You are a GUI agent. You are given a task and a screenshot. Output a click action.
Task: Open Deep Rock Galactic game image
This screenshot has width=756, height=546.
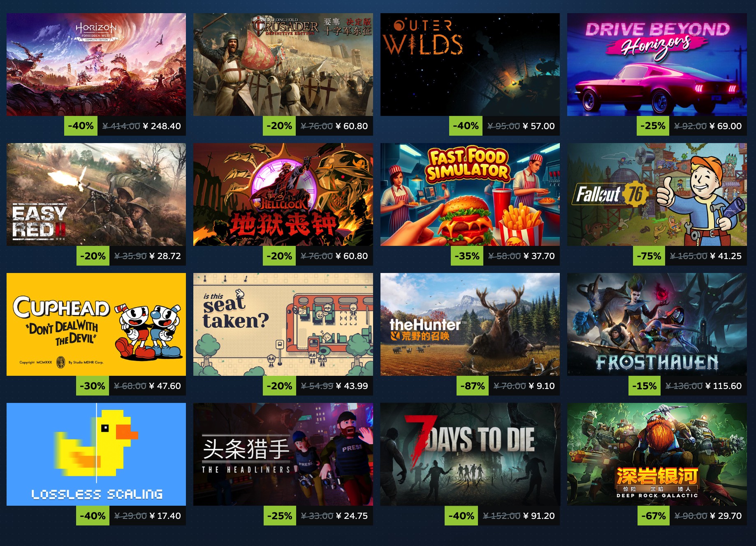pyautogui.click(x=657, y=454)
